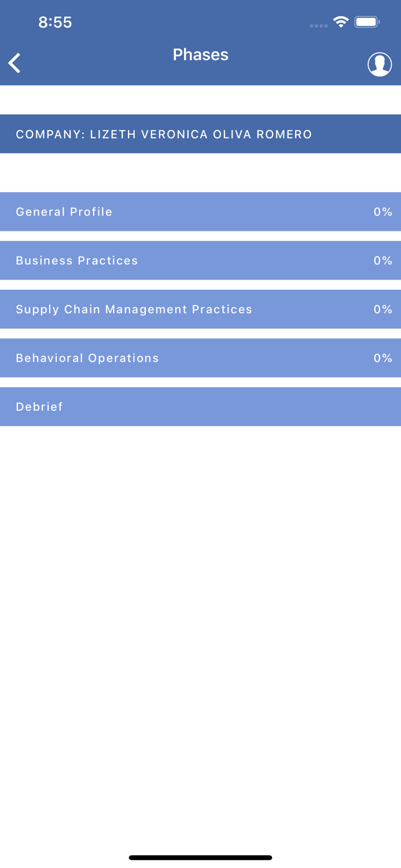Open the user profile avatar icon
Image resolution: width=401 pixels, height=868 pixels.
[380, 64]
